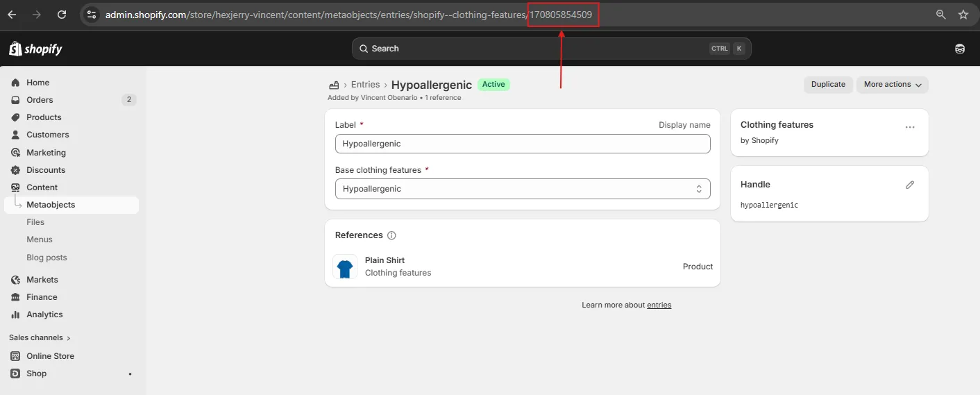This screenshot has width=980, height=395.
Task: Open Markets in the sidebar
Action: (42, 280)
